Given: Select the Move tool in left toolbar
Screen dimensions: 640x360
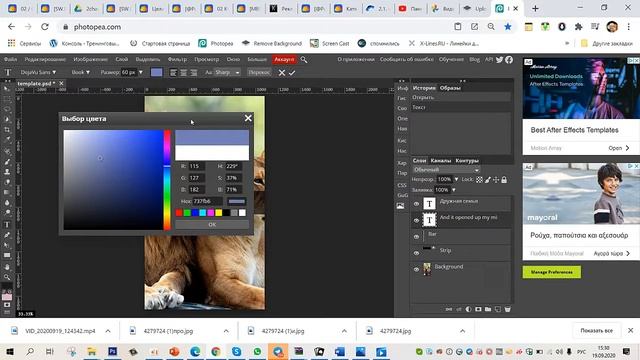Looking at the screenshot, I should 7,89.
